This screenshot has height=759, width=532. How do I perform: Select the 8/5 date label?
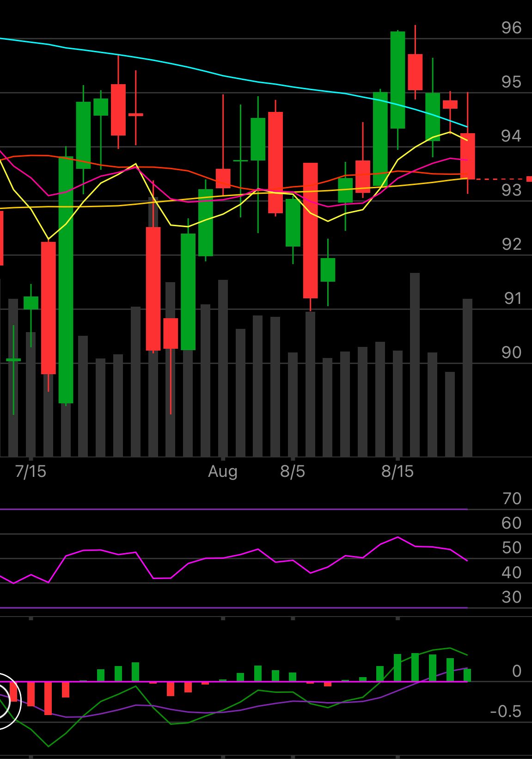pyautogui.click(x=293, y=471)
